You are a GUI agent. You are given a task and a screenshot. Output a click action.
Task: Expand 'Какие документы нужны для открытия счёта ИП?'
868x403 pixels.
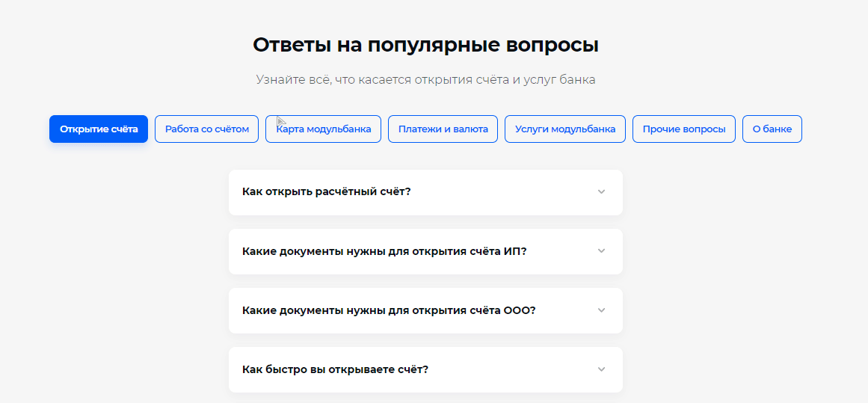point(384,251)
